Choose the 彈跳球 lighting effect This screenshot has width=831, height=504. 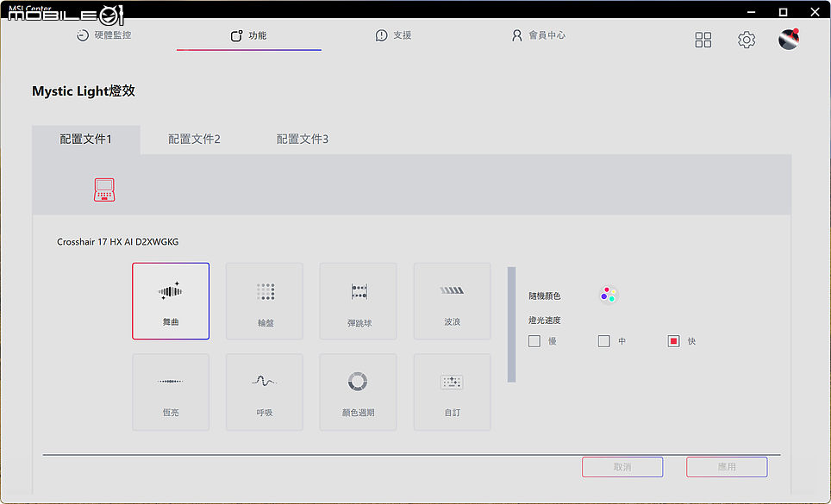click(359, 302)
